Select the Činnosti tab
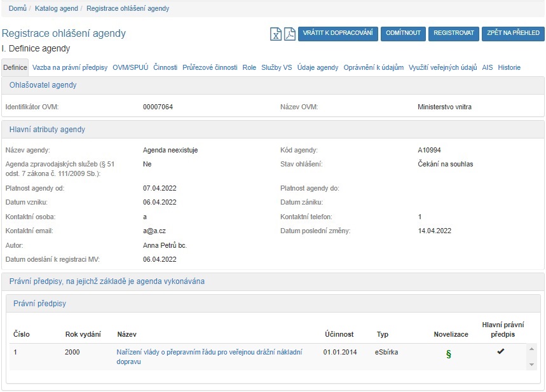This screenshot has height=392, width=546. [165, 67]
